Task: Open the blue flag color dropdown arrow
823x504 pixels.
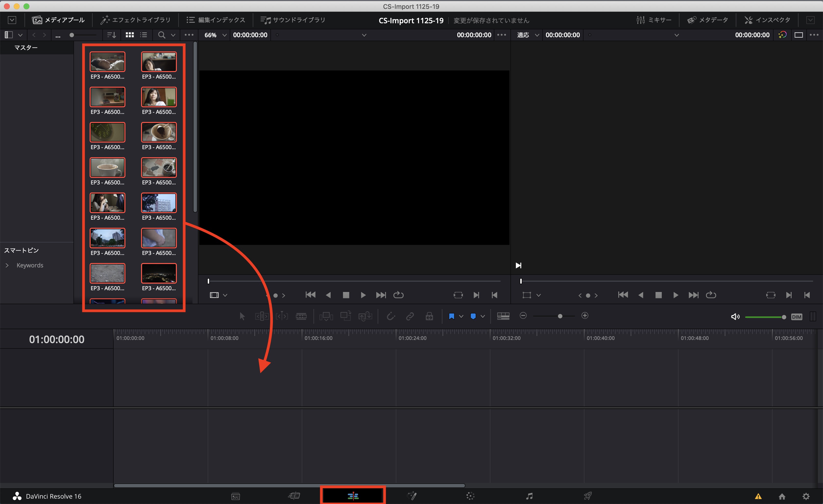Action: click(x=461, y=316)
